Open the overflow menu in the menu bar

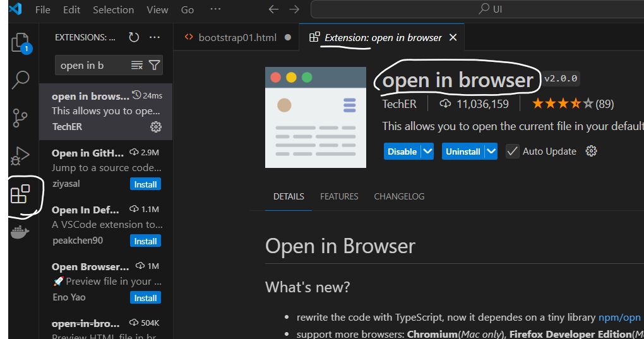click(215, 9)
